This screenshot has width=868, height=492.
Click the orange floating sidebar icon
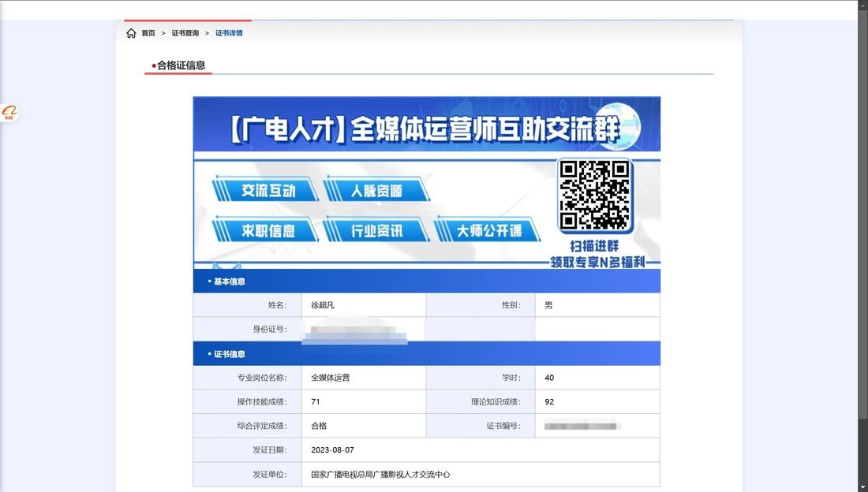click(x=9, y=112)
